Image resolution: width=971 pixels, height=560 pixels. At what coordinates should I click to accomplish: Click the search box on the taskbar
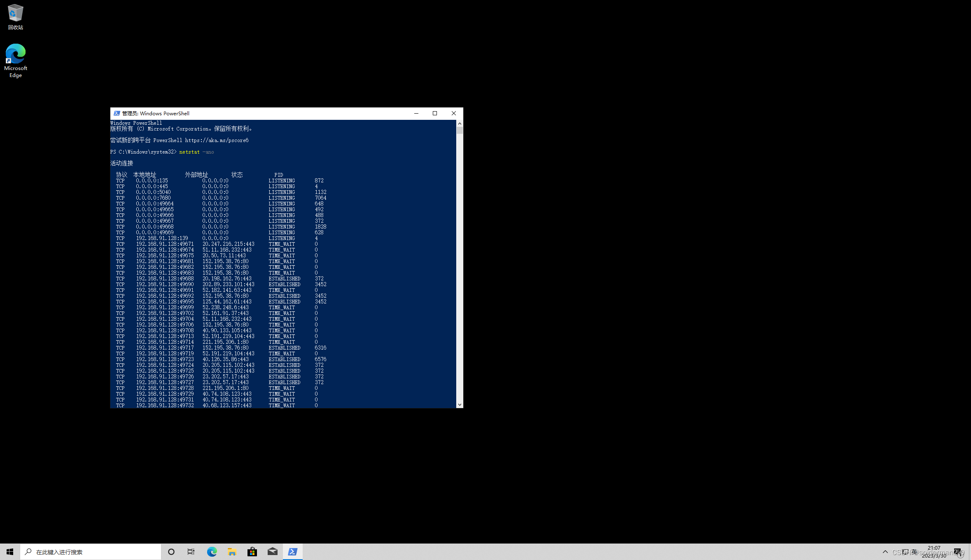[91, 552]
